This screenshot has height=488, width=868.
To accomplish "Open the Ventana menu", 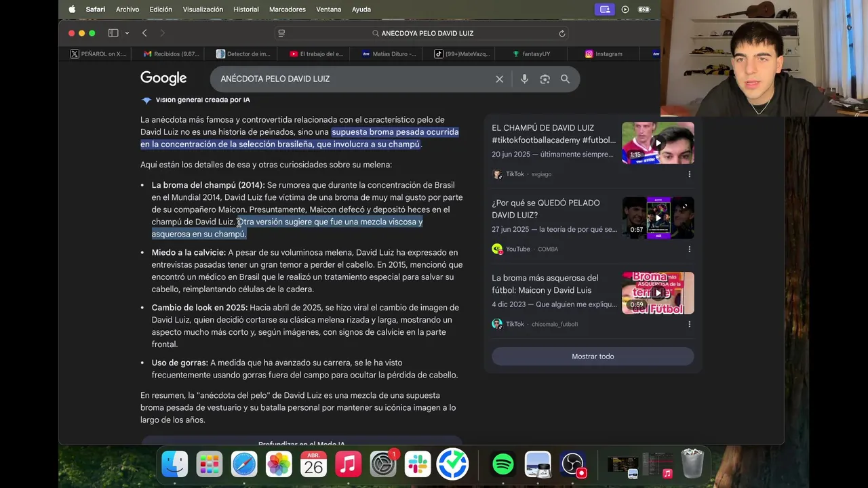I will coord(329,9).
